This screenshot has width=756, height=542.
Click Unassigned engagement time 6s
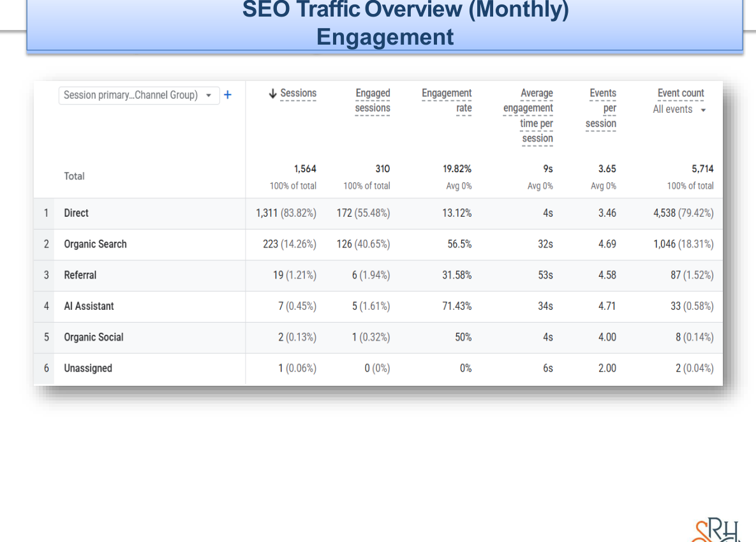click(548, 368)
